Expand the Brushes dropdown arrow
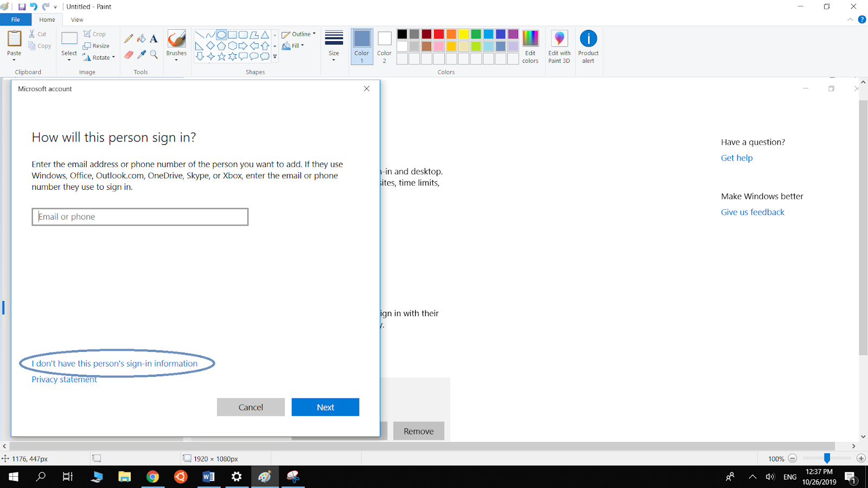The height and width of the screenshot is (488, 868). click(176, 60)
